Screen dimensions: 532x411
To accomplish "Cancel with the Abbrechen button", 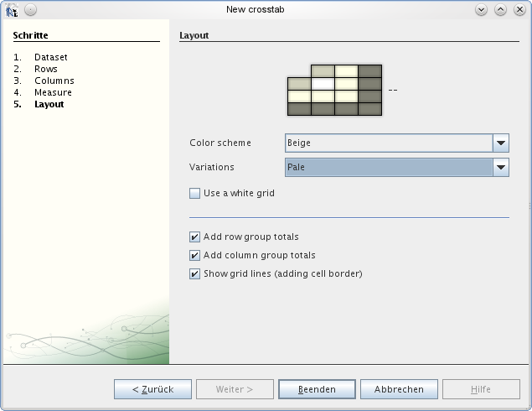I will [x=399, y=389].
